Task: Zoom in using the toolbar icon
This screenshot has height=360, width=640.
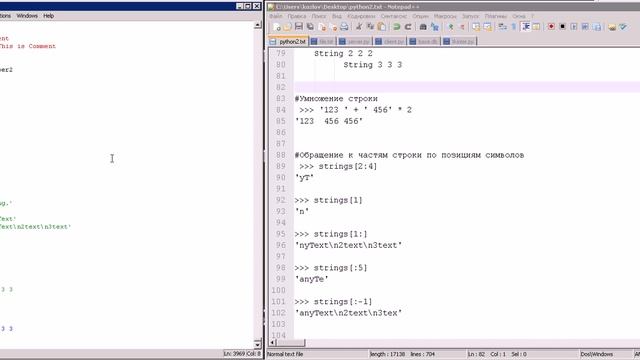Action: tap(451, 27)
